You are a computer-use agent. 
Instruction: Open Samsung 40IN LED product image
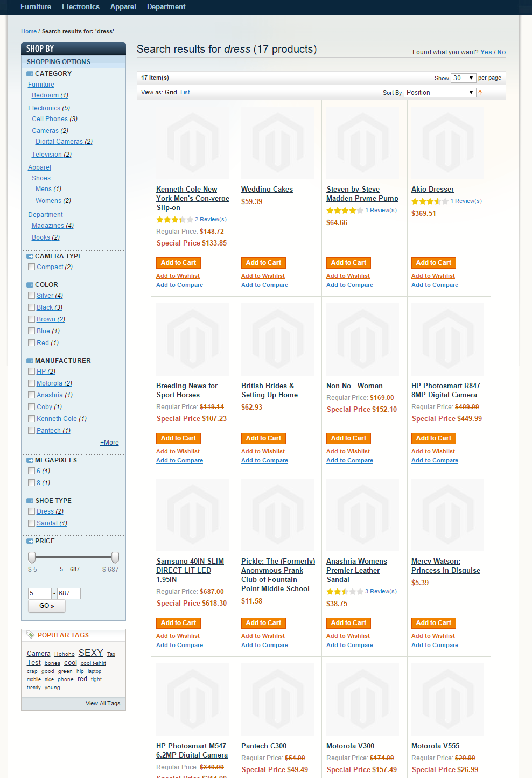pyautogui.click(x=192, y=515)
